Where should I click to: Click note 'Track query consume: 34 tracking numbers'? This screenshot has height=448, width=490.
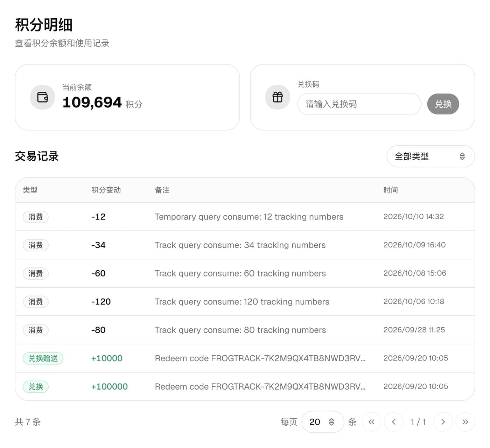pos(240,245)
